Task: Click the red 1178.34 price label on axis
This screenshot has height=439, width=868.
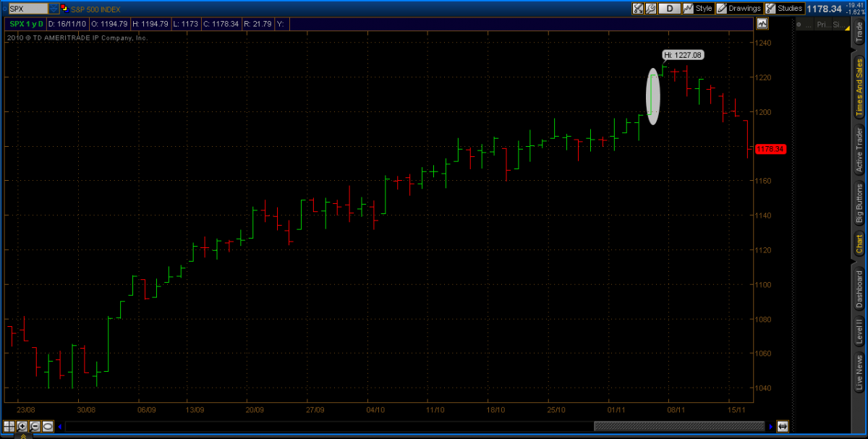Action: point(770,149)
